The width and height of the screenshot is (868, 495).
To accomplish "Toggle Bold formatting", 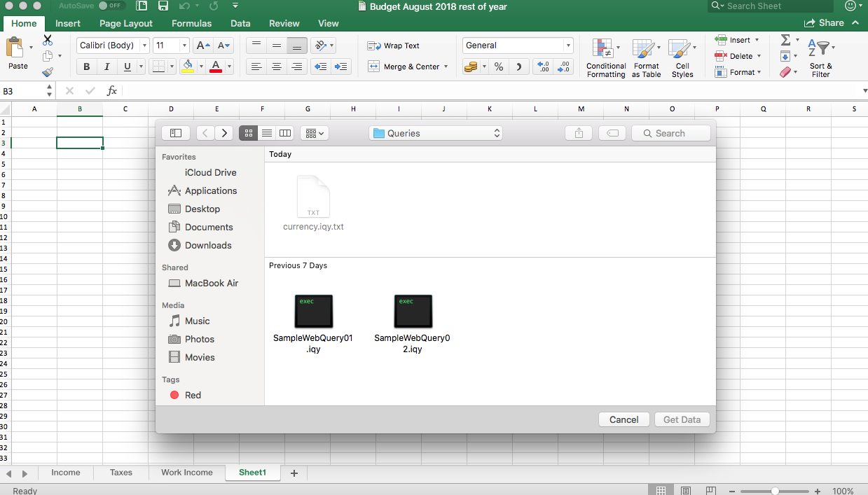I will pyautogui.click(x=87, y=67).
